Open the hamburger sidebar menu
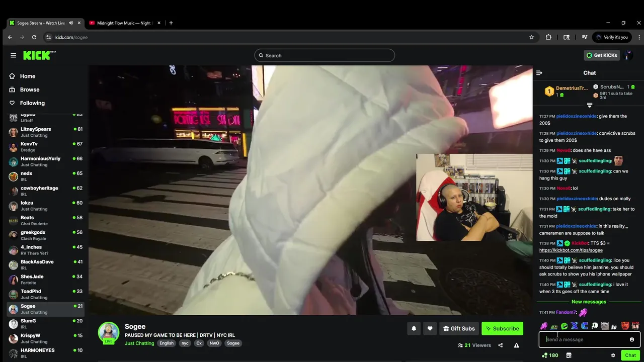This screenshot has height=362, width=644. (13, 55)
